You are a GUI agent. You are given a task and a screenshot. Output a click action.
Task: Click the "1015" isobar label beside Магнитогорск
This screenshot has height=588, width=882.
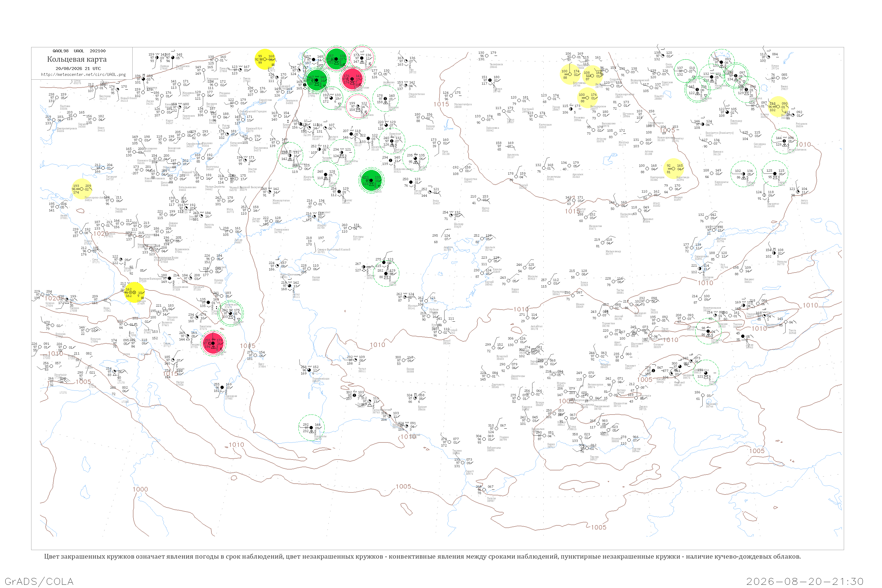(441, 104)
